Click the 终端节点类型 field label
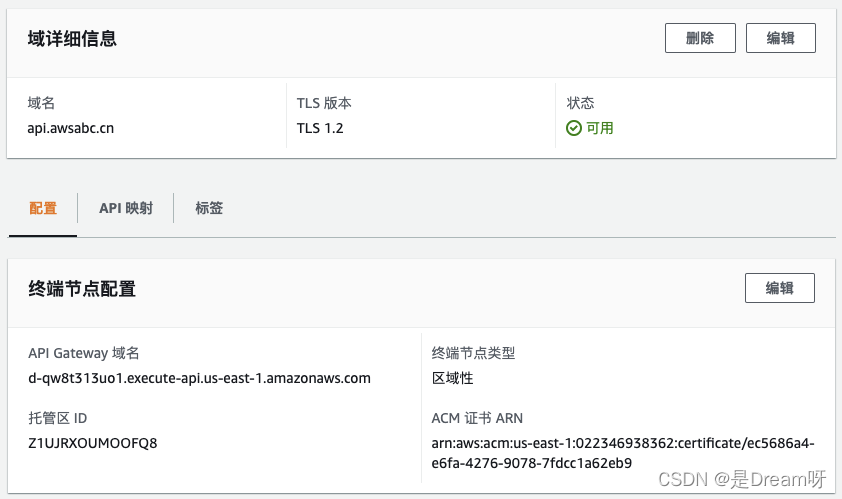 click(x=473, y=353)
